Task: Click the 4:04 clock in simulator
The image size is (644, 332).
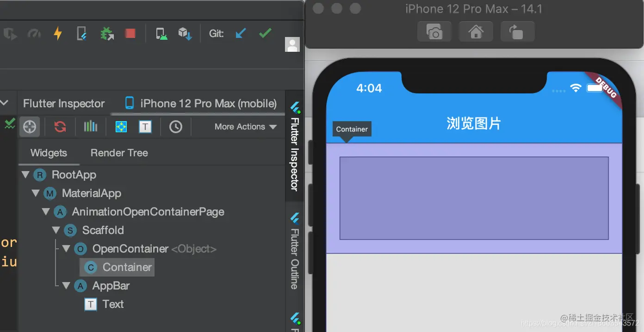Action: [x=369, y=88]
